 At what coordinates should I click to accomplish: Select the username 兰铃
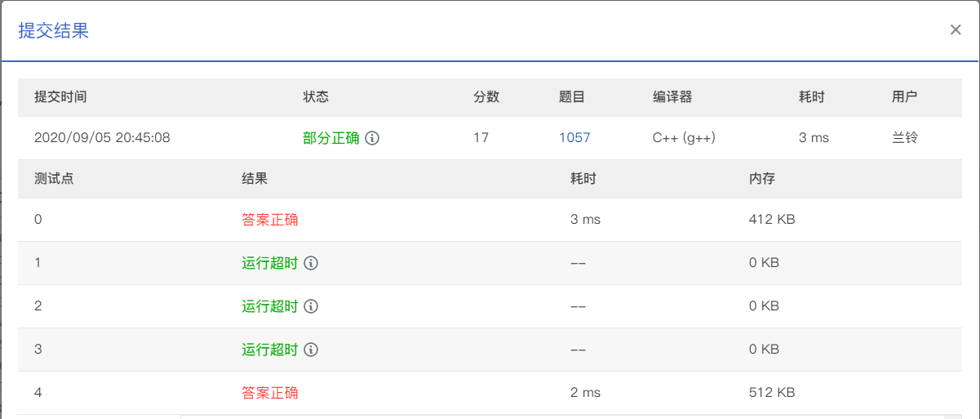pos(905,138)
